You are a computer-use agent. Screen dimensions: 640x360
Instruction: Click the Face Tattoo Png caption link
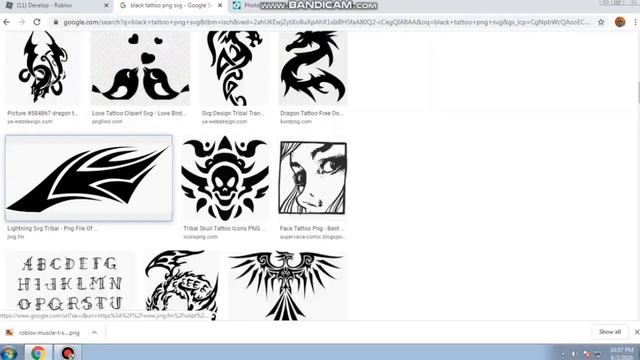coord(311,228)
